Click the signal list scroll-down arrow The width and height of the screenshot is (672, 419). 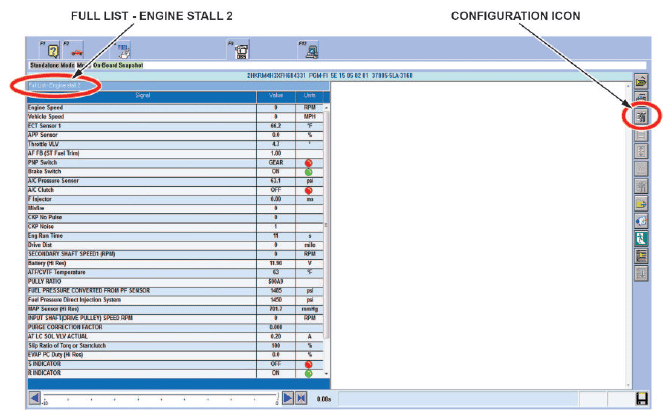pos(327,374)
